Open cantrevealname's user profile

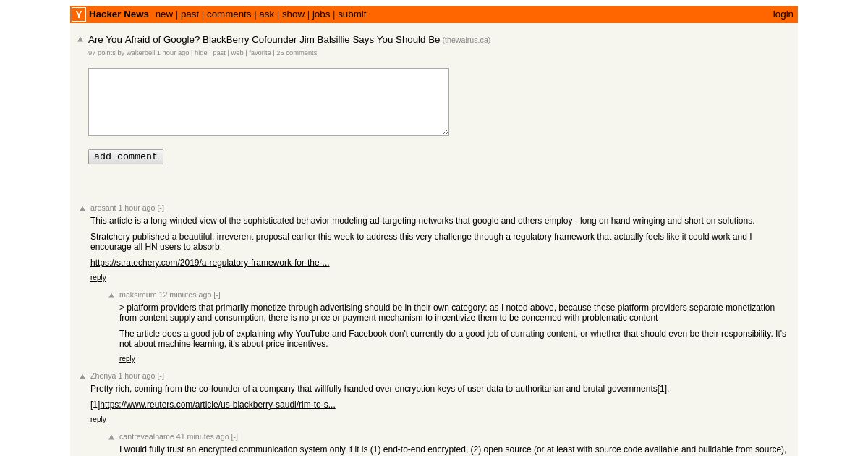click(147, 436)
